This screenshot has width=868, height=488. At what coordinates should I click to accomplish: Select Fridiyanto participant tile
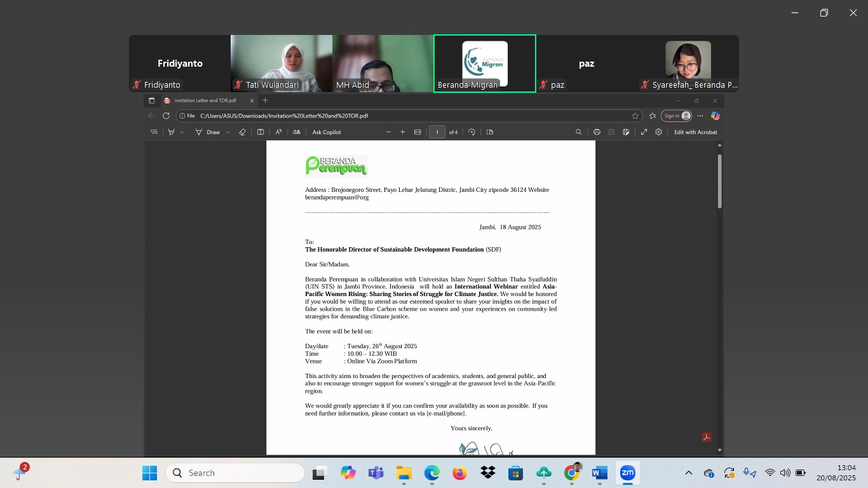click(x=180, y=64)
